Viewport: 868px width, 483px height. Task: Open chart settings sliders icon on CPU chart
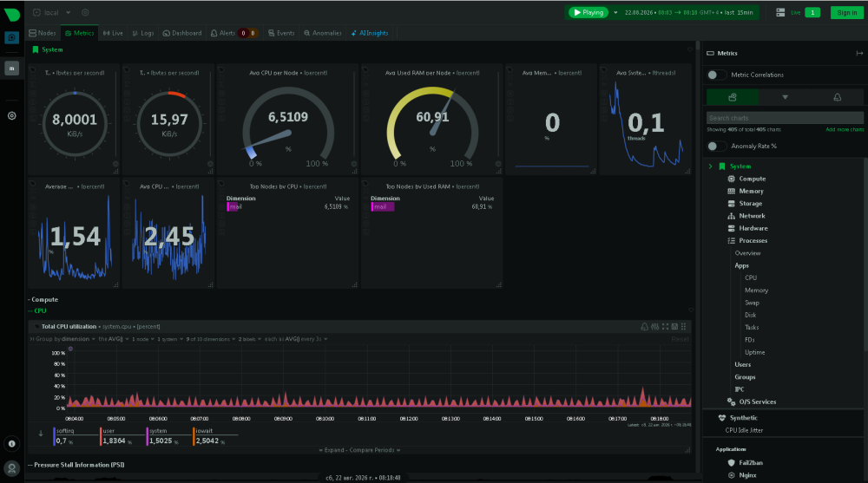[x=654, y=326]
